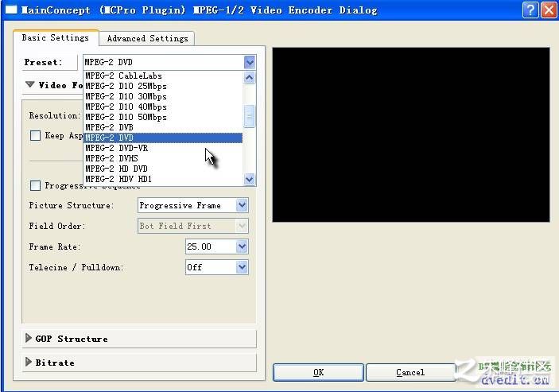Open Frame Rate dropdown

point(217,246)
